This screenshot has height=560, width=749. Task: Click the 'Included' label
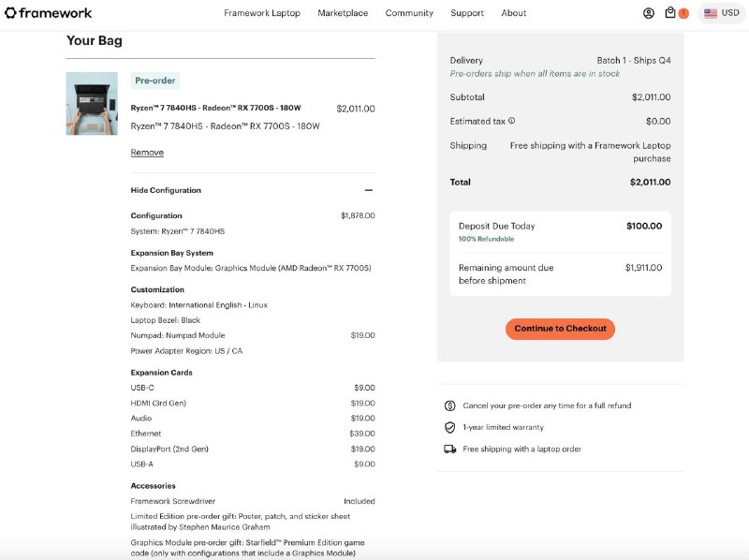360,501
